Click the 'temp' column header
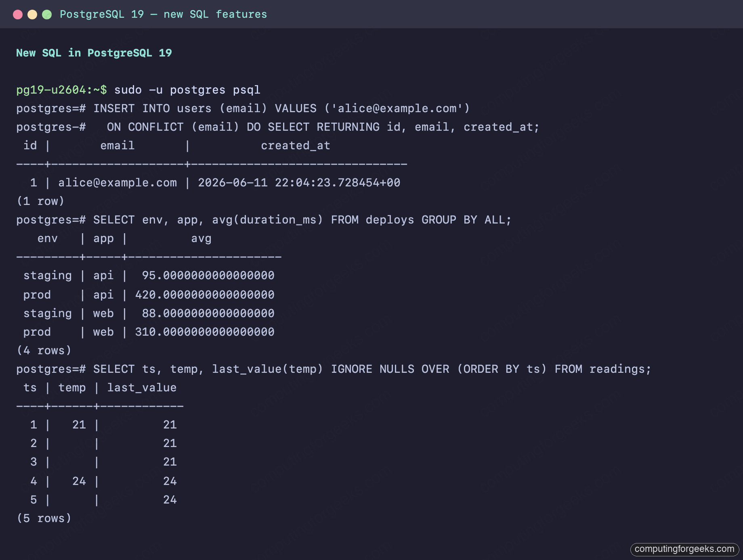 coord(72,388)
